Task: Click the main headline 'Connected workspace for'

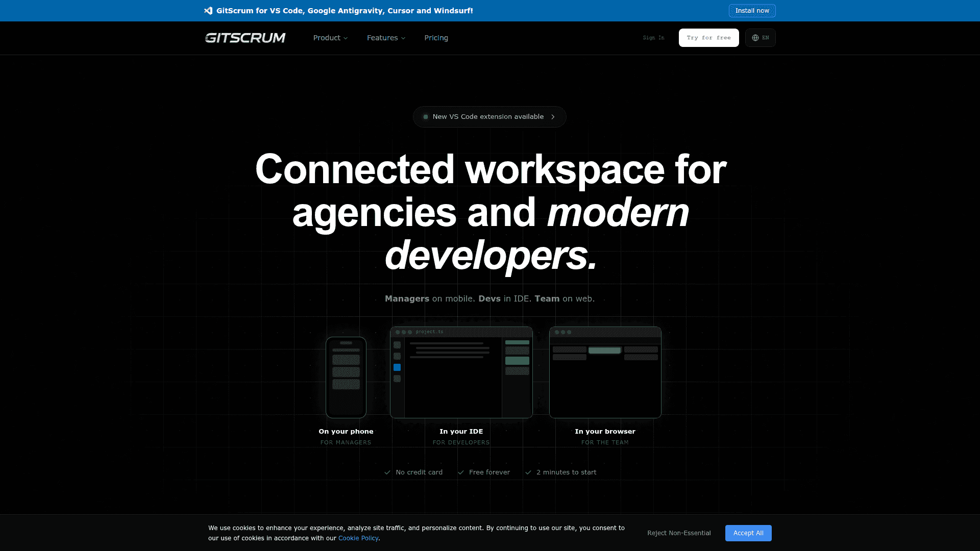Action: click(x=491, y=169)
